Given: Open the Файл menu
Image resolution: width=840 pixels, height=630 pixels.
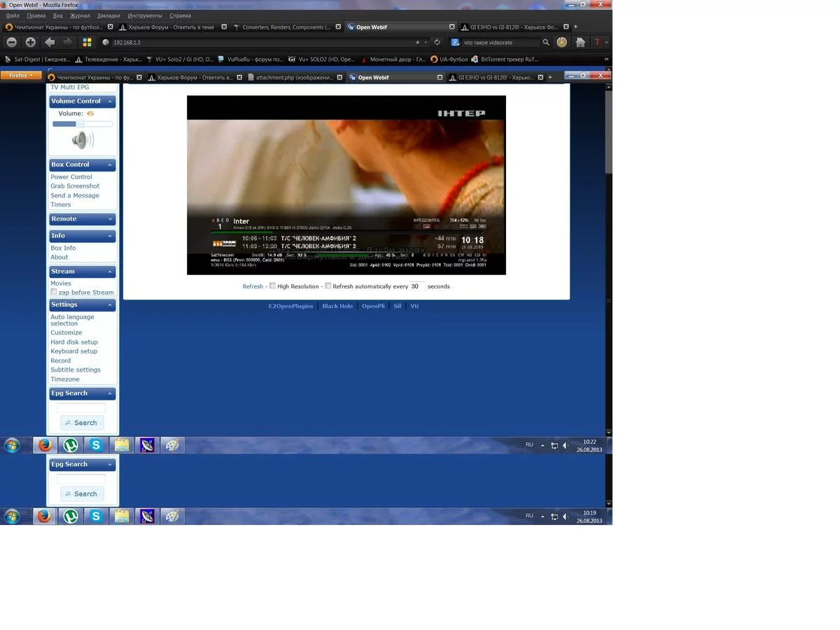Looking at the screenshot, I should pos(13,15).
